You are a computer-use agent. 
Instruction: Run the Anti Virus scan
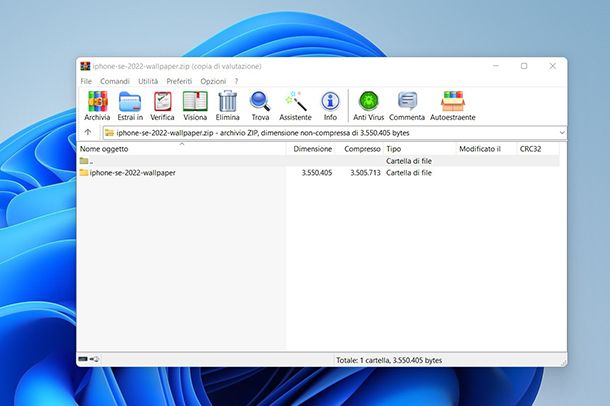pyautogui.click(x=368, y=105)
